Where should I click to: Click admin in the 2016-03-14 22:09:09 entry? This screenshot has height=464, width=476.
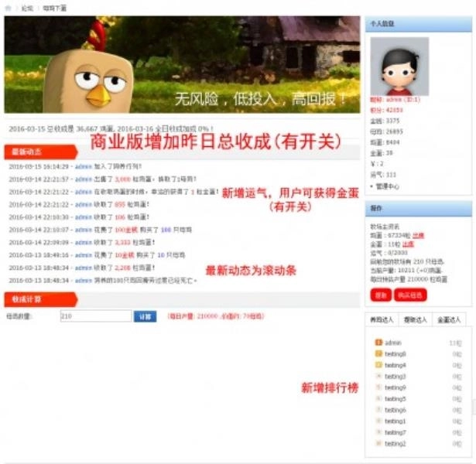[x=84, y=243]
